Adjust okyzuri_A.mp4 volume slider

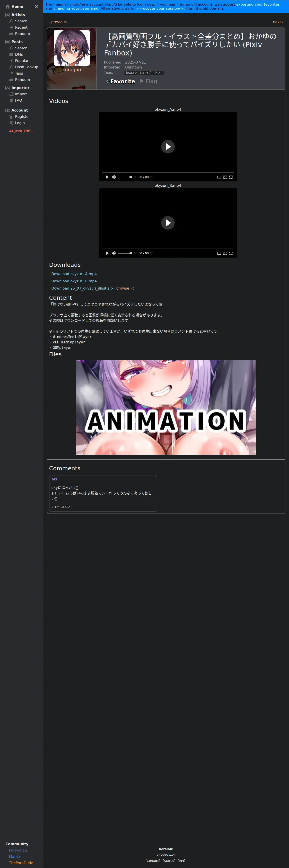(x=125, y=177)
